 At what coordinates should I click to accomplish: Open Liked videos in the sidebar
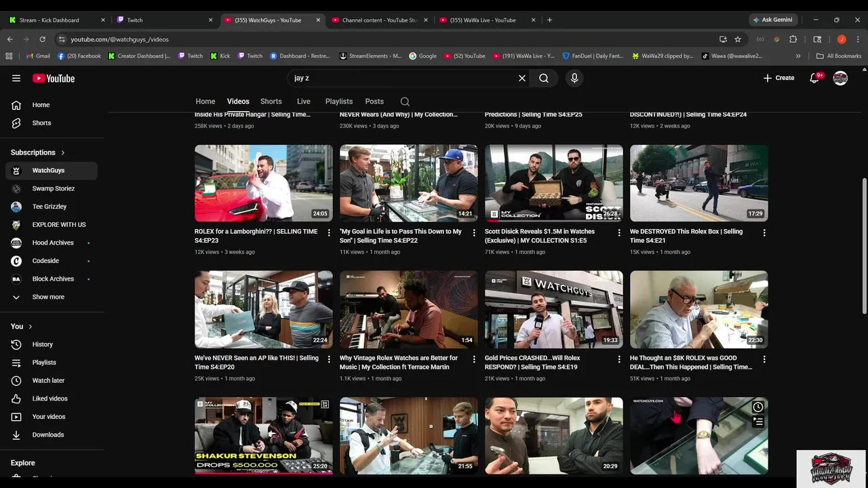(x=52, y=399)
